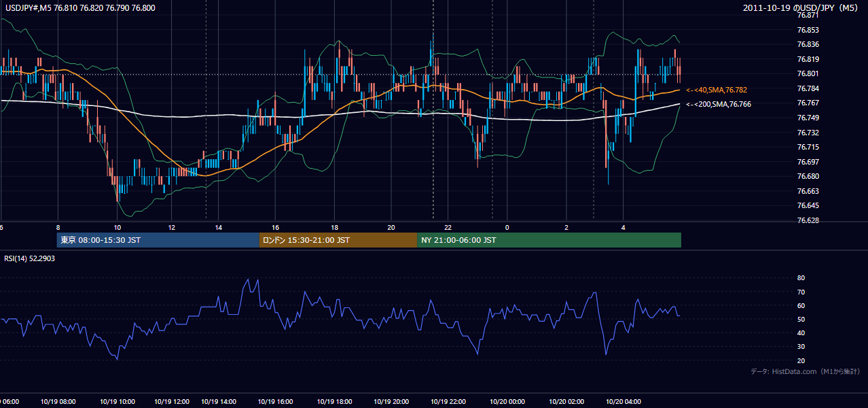Click RSI scale value 20
This screenshot has width=868, height=408.
click(x=801, y=360)
